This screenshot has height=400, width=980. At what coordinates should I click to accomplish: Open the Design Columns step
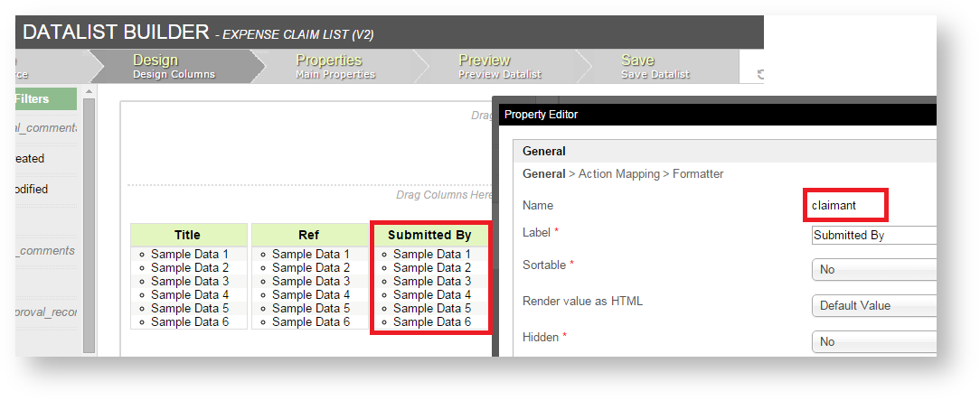pos(174,66)
